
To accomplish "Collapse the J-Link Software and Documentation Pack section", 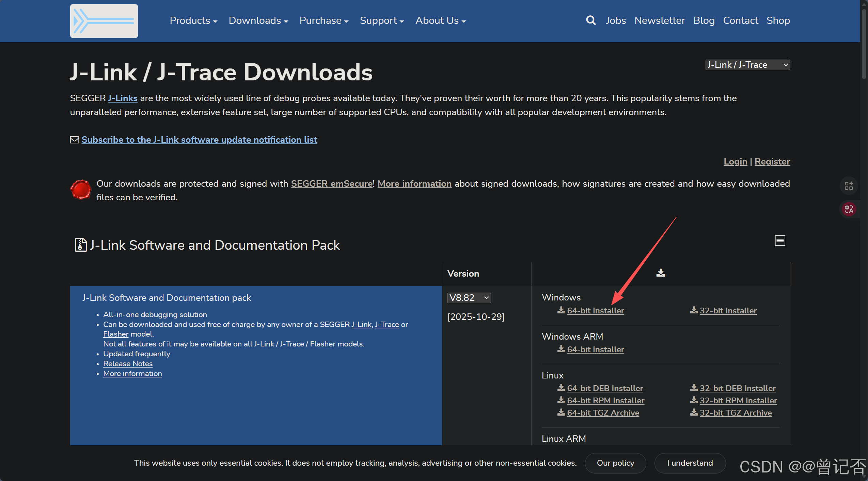I will tap(780, 240).
